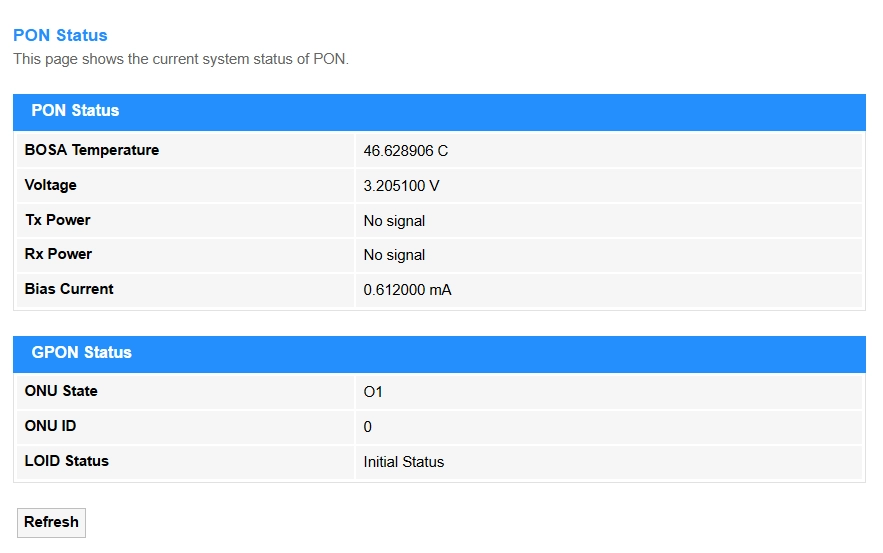Click the ONU ID label
This screenshot has height=553, width=883.
pyautogui.click(x=51, y=426)
